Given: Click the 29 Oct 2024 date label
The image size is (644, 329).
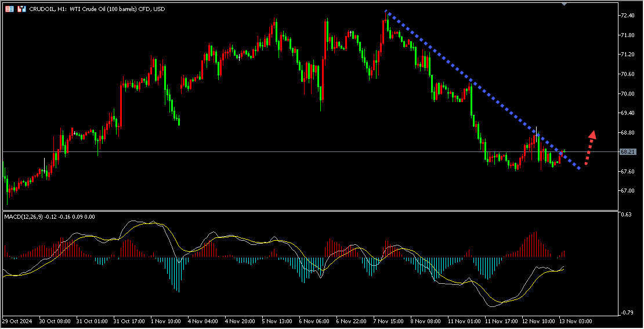Looking at the screenshot, I should [16, 321].
